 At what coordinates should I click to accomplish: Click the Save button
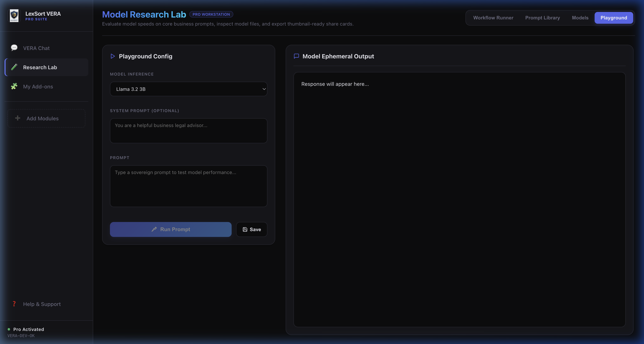tap(252, 229)
